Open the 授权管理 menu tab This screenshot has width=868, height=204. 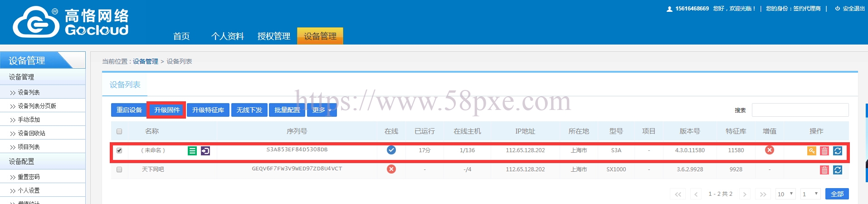click(274, 36)
